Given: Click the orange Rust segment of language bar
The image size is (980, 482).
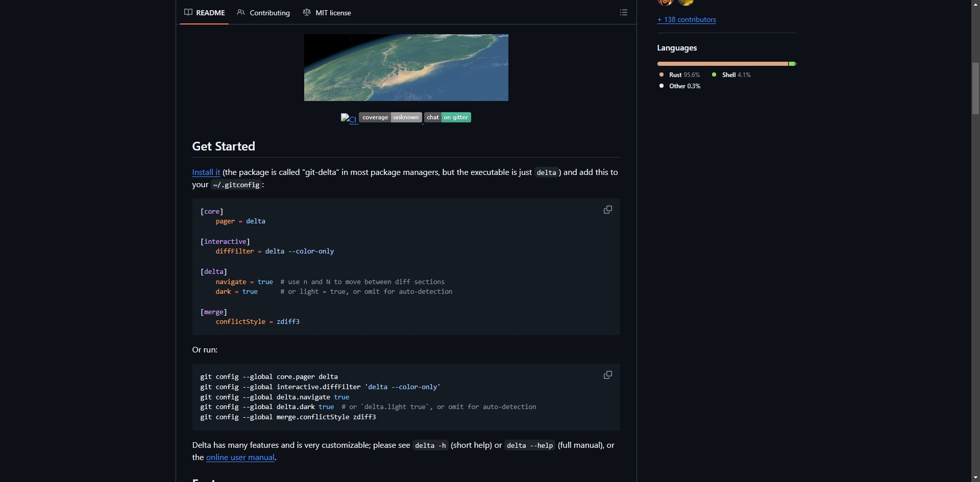Looking at the screenshot, I should (x=723, y=64).
